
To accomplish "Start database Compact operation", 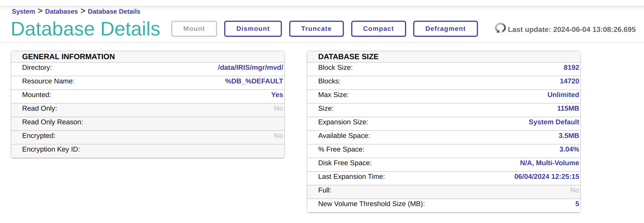I will pyautogui.click(x=378, y=29).
